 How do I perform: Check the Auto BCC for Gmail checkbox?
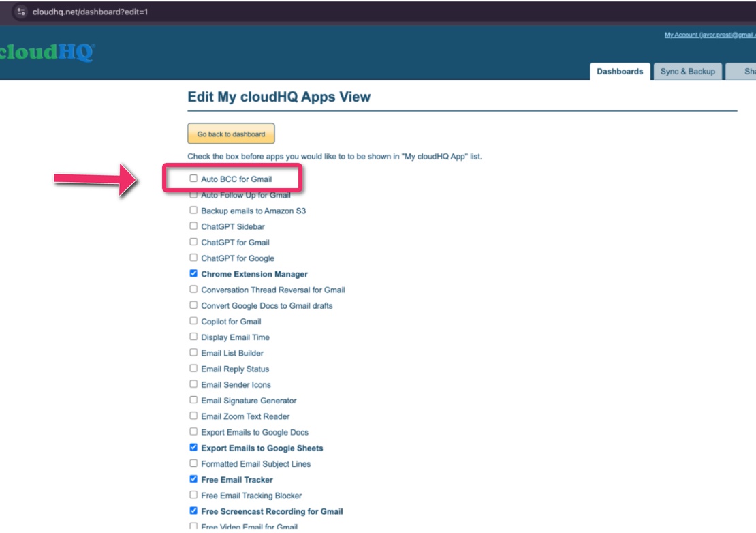tap(193, 179)
